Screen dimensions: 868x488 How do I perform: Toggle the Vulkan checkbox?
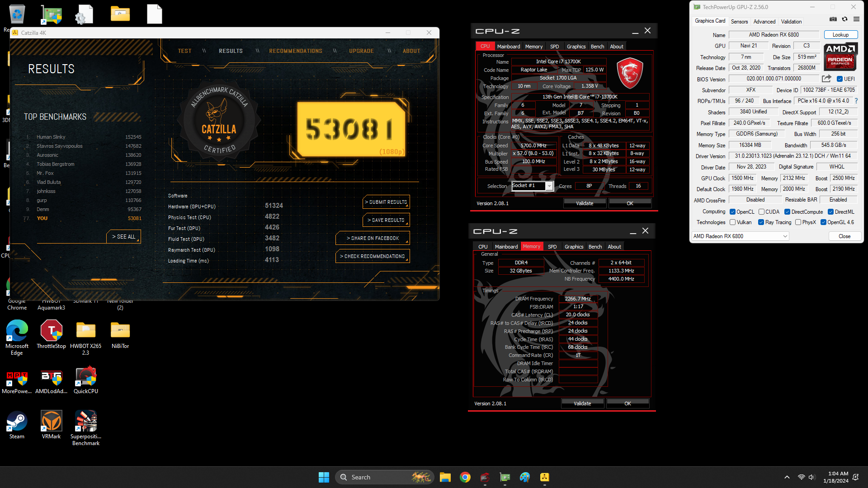pyautogui.click(x=732, y=222)
